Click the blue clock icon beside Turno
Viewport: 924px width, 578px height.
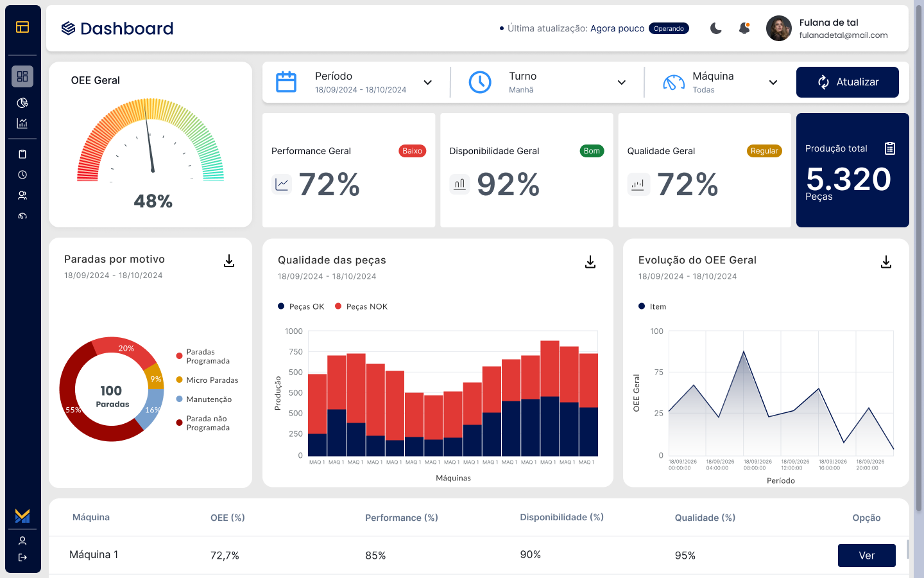[480, 82]
